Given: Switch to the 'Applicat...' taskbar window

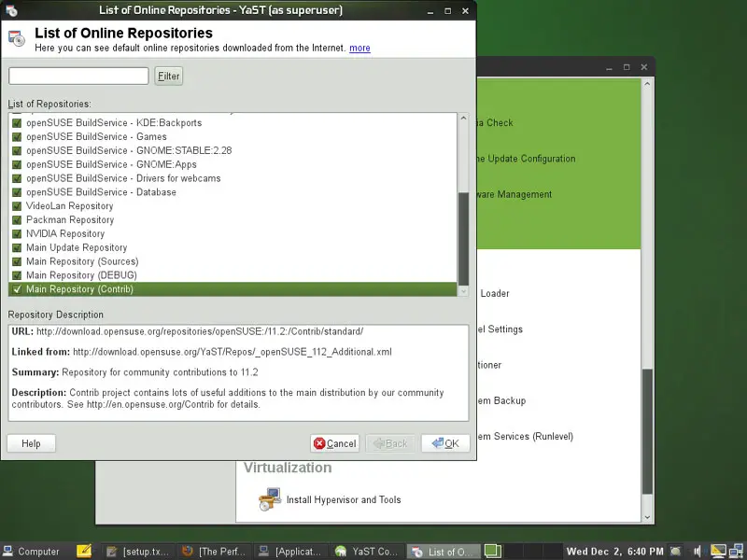Looking at the screenshot, I should [x=290, y=552].
